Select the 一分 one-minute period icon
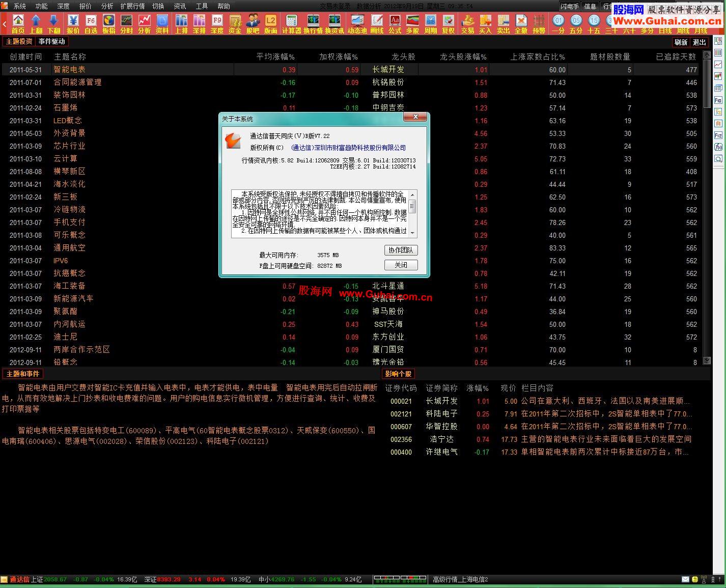Image resolution: width=726 pixels, height=588 pixels. point(559,24)
